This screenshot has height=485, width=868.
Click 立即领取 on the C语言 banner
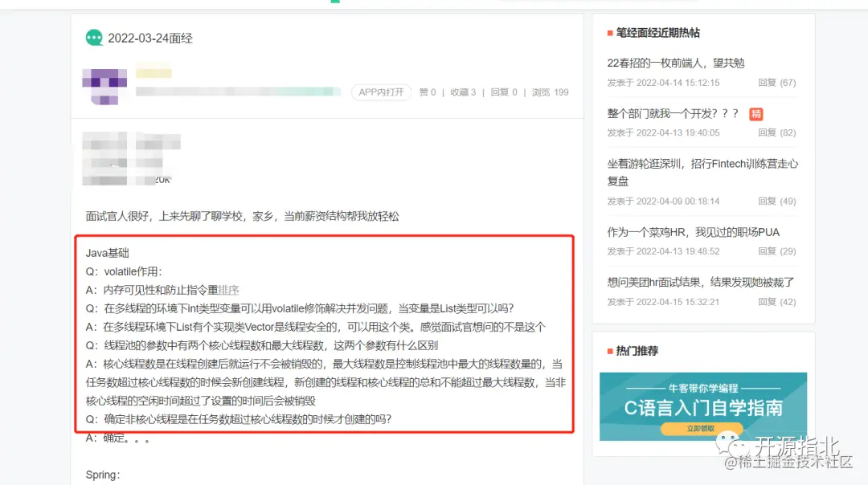(703, 426)
